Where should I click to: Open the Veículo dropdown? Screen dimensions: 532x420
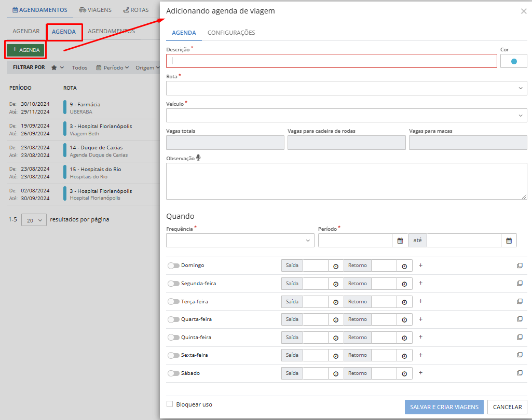click(346, 115)
